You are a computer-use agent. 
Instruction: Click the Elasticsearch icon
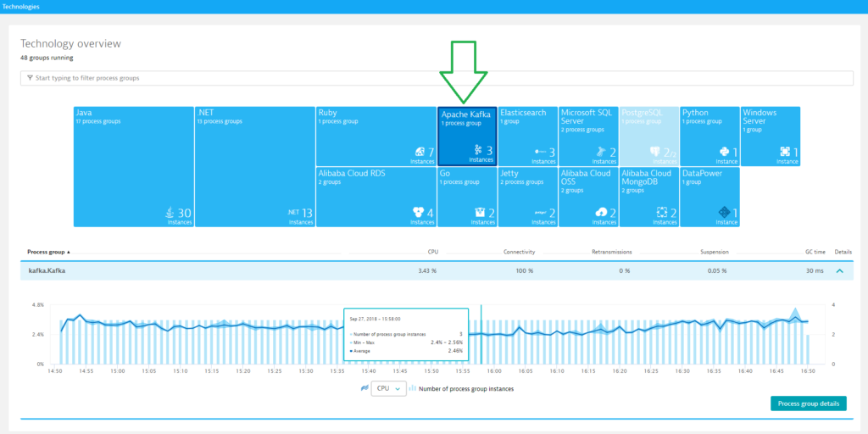(x=540, y=151)
